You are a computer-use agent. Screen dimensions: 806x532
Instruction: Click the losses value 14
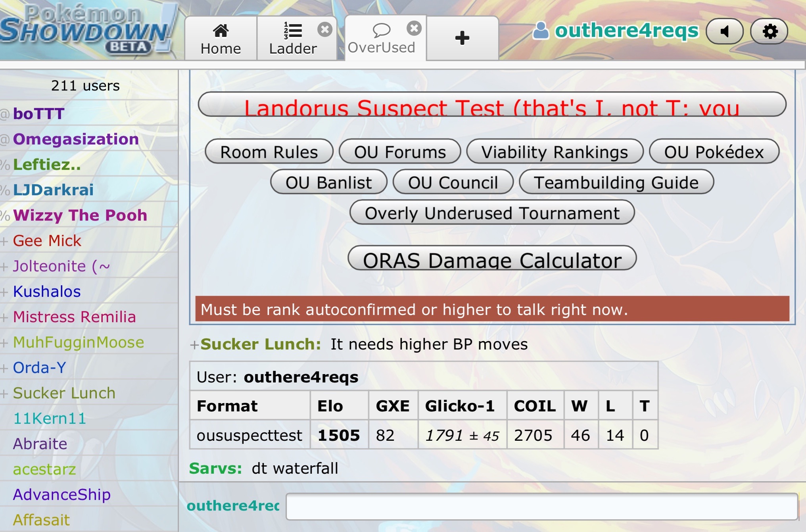pyautogui.click(x=615, y=435)
